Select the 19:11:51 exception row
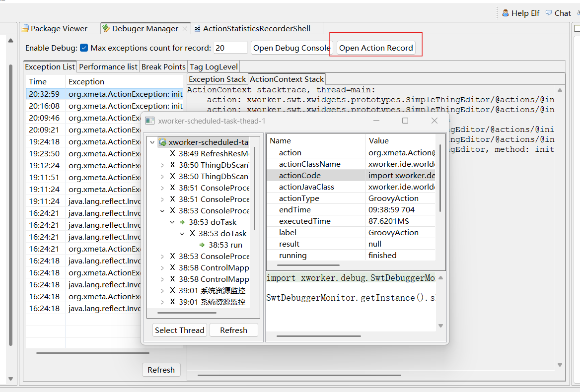This screenshot has width=580, height=392. click(x=83, y=177)
